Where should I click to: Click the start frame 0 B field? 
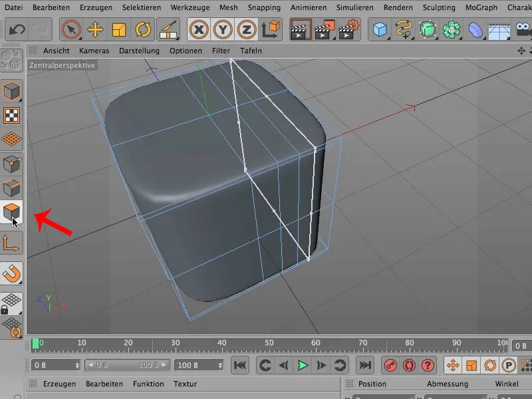coord(56,365)
